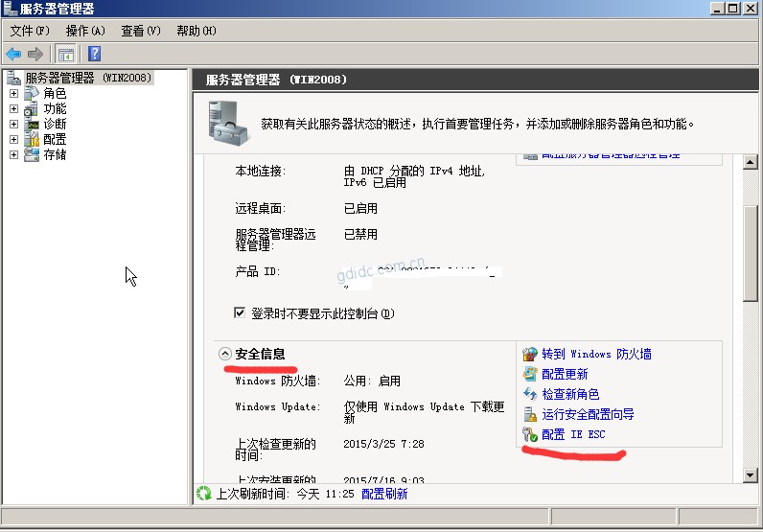Expand the 诊断 tree node

(x=13, y=124)
